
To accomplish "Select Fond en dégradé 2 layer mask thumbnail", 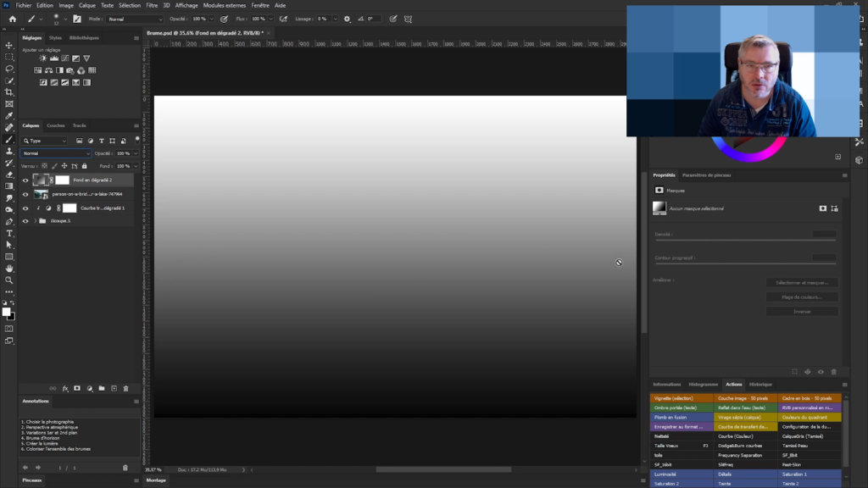I will [63, 180].
